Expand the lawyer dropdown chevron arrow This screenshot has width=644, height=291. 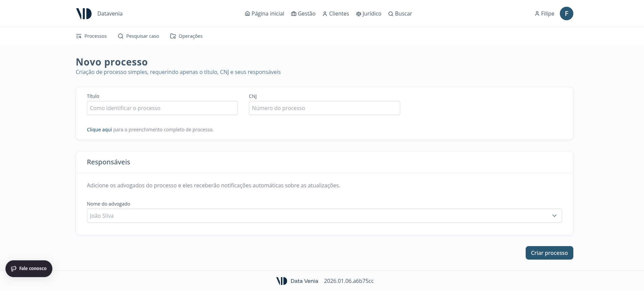[554, 216]
